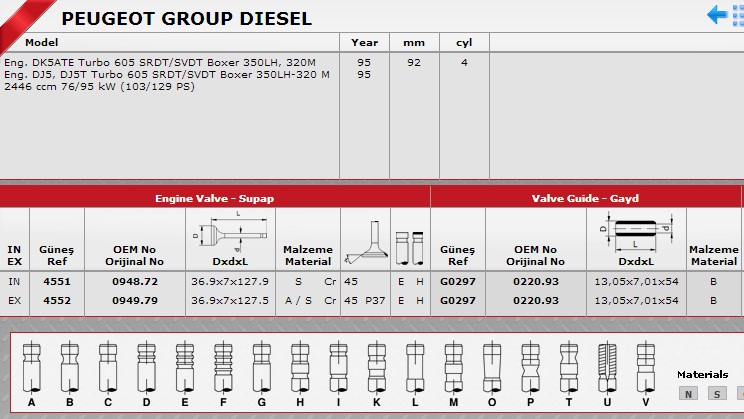The image size is (744, 419).
Task: Click valve stem type H diagram
Action: click(x=297, y=367)
